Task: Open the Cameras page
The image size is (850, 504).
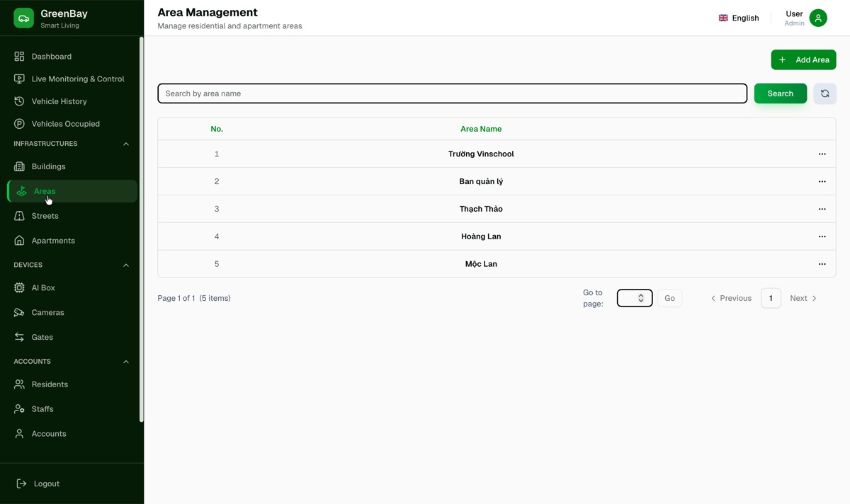Action: [72, 312]
